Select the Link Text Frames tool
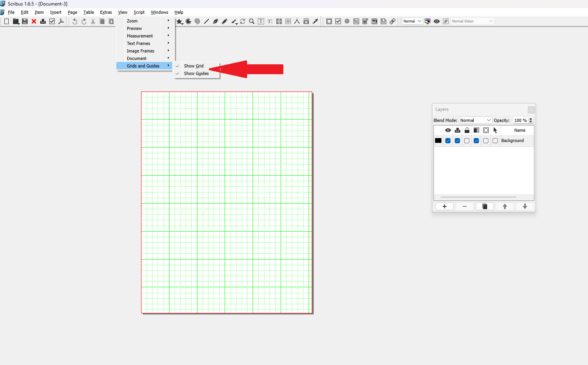The width and height of the screenshot is (588, 365). click(279, 21)
